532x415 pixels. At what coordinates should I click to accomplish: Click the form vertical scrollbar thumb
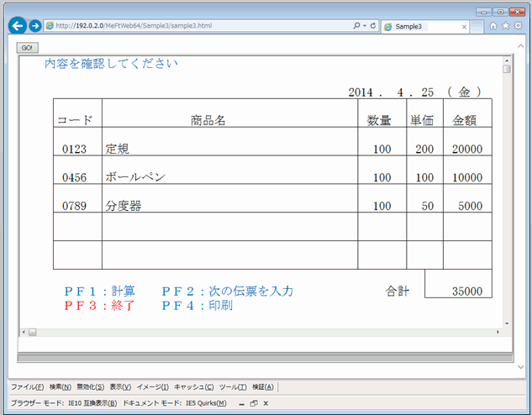[507, 69]
